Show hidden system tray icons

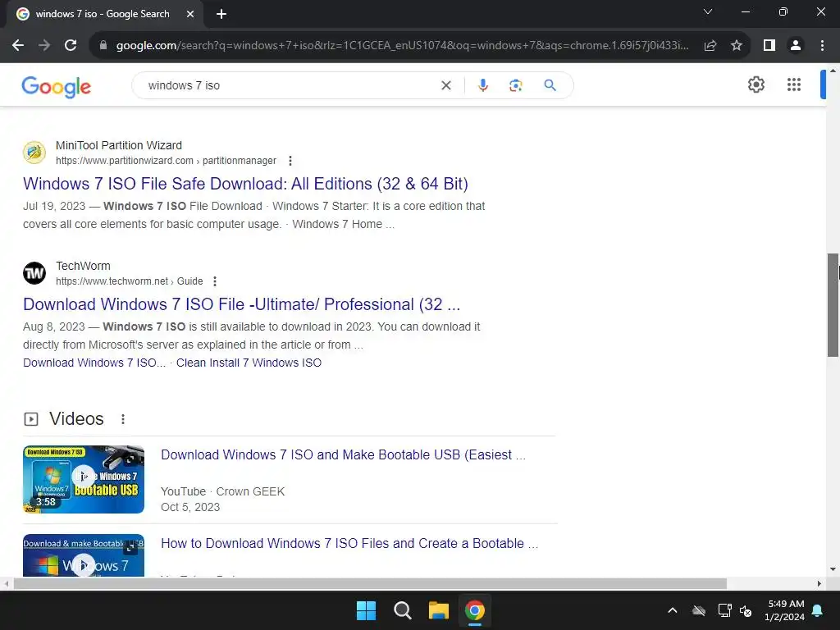673,610
